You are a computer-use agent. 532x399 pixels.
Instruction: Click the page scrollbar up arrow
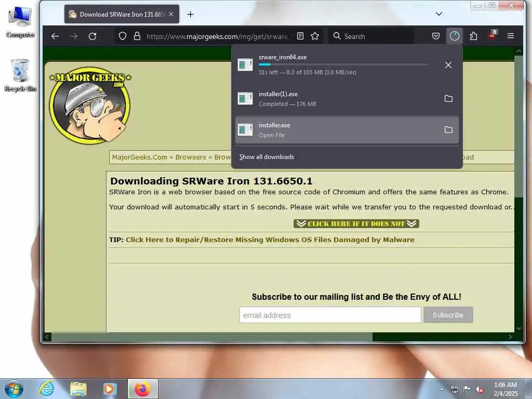(518, 51)
